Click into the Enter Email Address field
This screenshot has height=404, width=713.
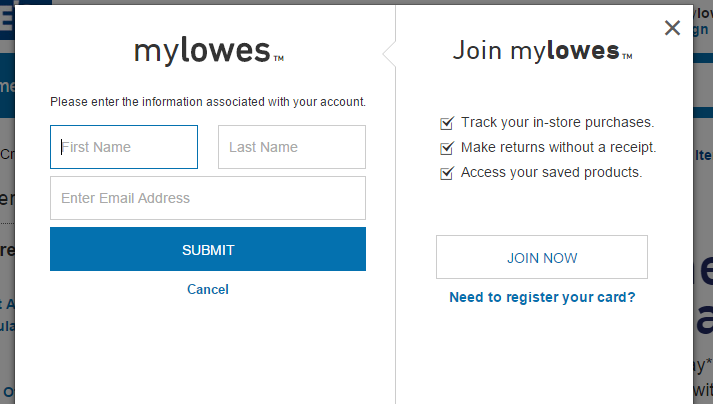pyautogui.click(x=208, y=198)
